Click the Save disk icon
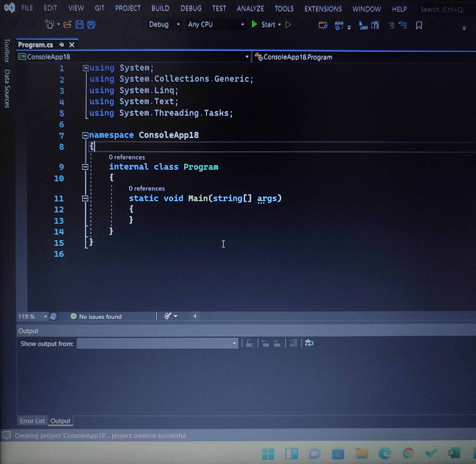This screenshot has height=464, width=476. [x=79, y=25]
